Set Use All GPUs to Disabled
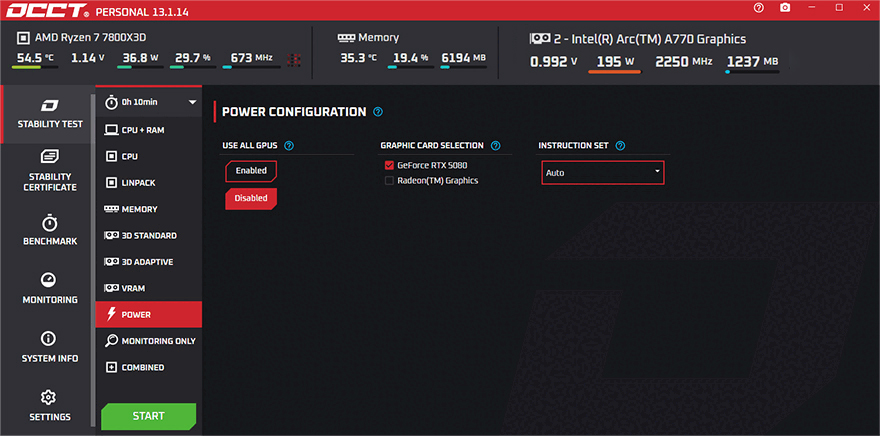Screen dimensions: 880x436 (251, 198)
